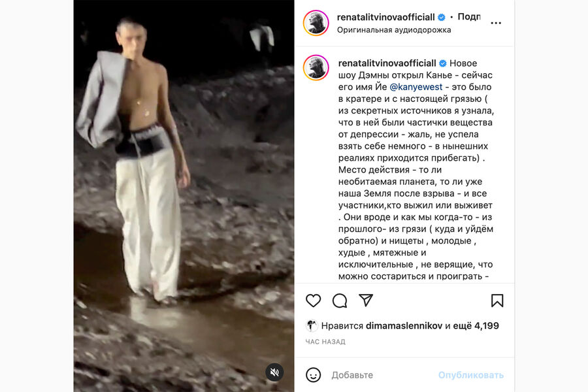Click the video of the walking model

click(184, 196)
